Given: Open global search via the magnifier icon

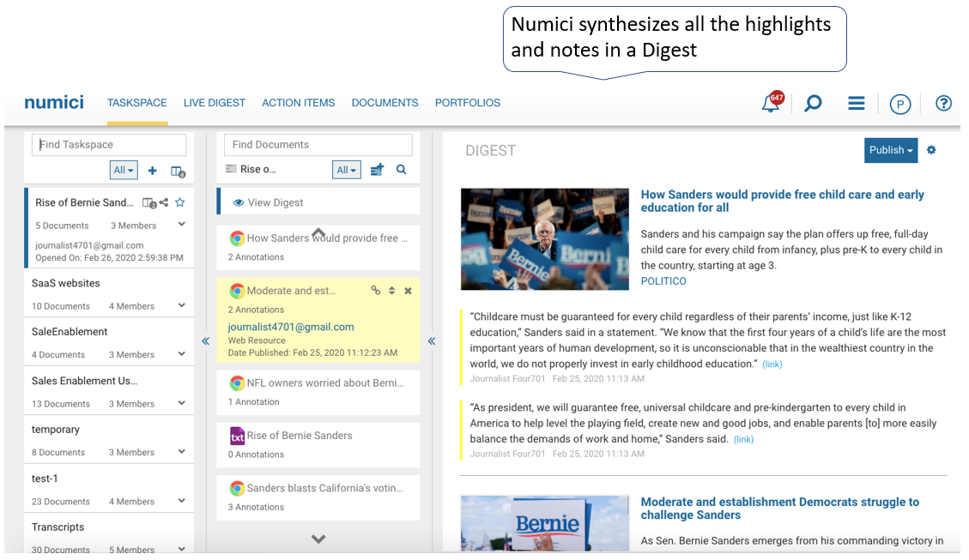Looking at the screenshot, I should coord(812,103).
